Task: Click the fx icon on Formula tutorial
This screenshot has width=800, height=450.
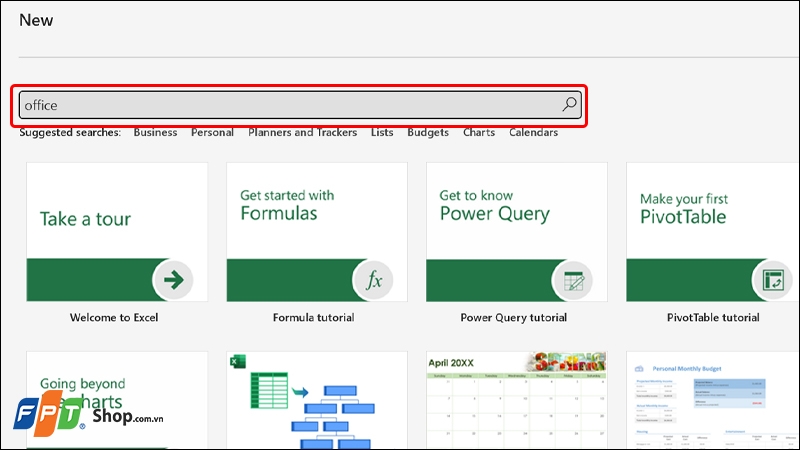Action: (373, 280)
